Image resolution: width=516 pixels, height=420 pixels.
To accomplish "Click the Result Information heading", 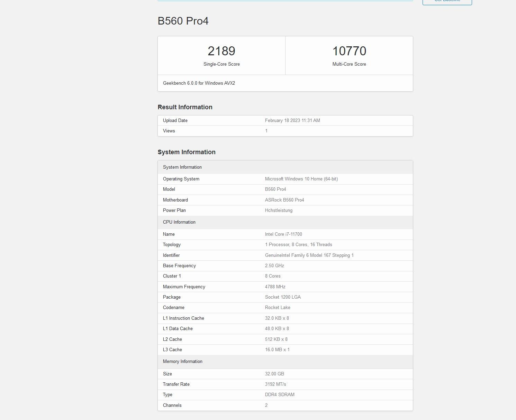I will (185, 107).
